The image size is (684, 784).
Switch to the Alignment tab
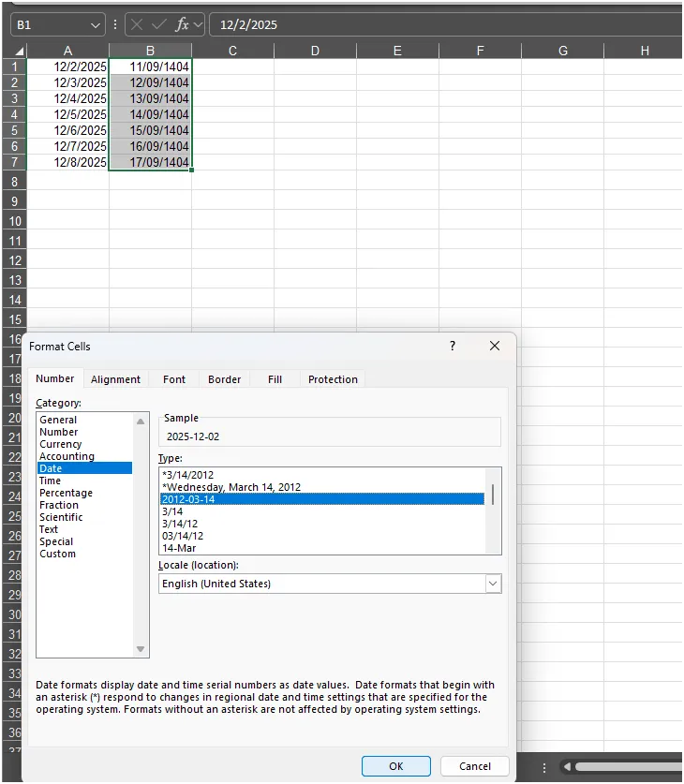[115, 379]
